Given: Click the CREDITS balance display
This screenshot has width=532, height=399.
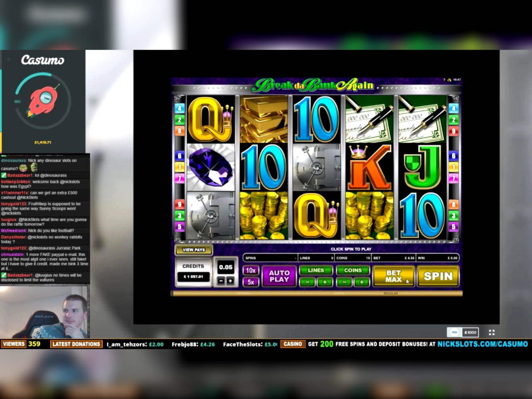Looking at the screenshot, I should click(193, 272).
